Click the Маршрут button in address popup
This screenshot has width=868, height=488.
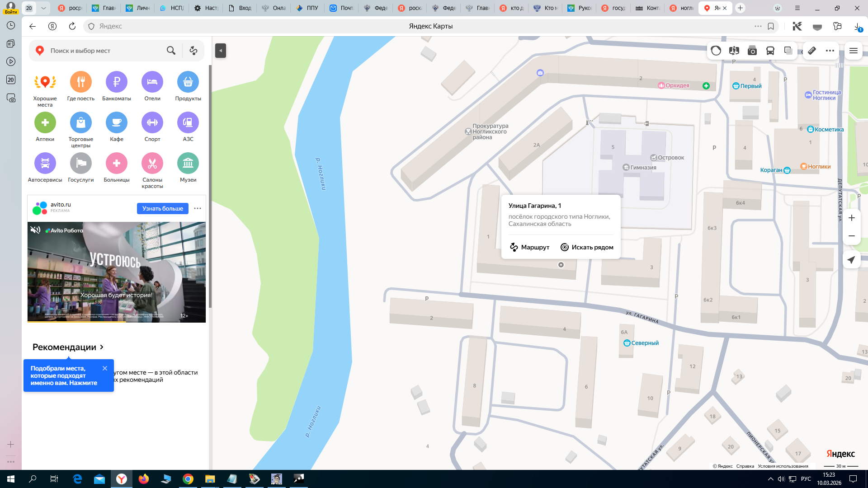tap(529, 247)
